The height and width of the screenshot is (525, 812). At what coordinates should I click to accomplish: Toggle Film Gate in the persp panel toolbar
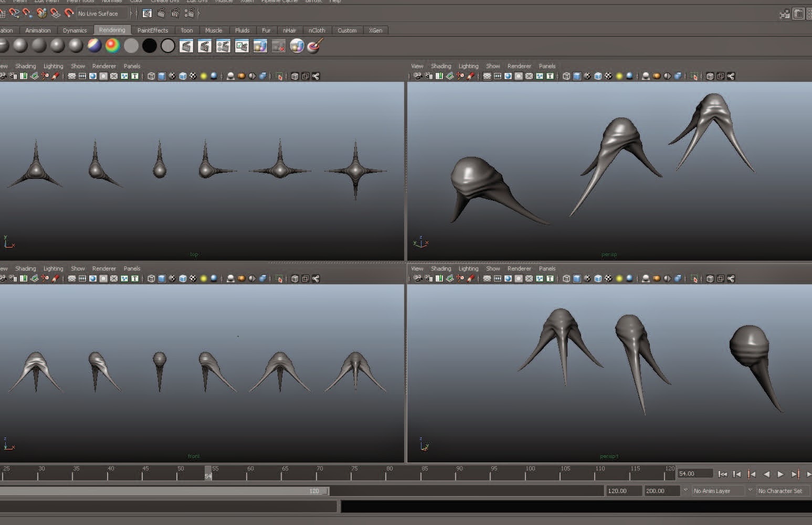[x=498, y=76]
